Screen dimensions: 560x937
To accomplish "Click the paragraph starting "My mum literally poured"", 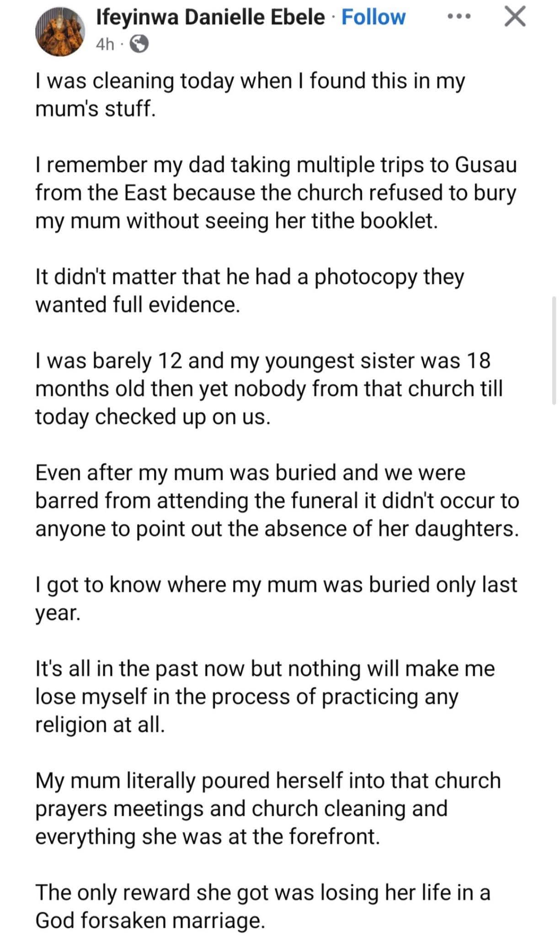I will [x=268, y=808].
